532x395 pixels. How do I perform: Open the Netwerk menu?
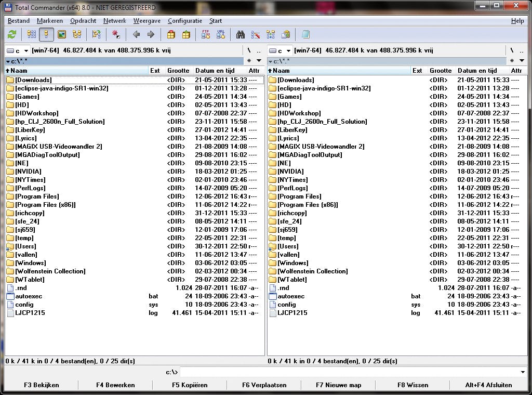[115, 21]
